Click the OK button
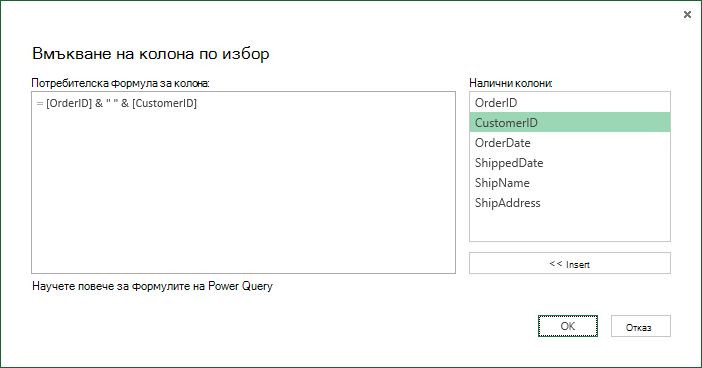The width and height of the screenshot is (702, 368). click(x=568, y=326)
